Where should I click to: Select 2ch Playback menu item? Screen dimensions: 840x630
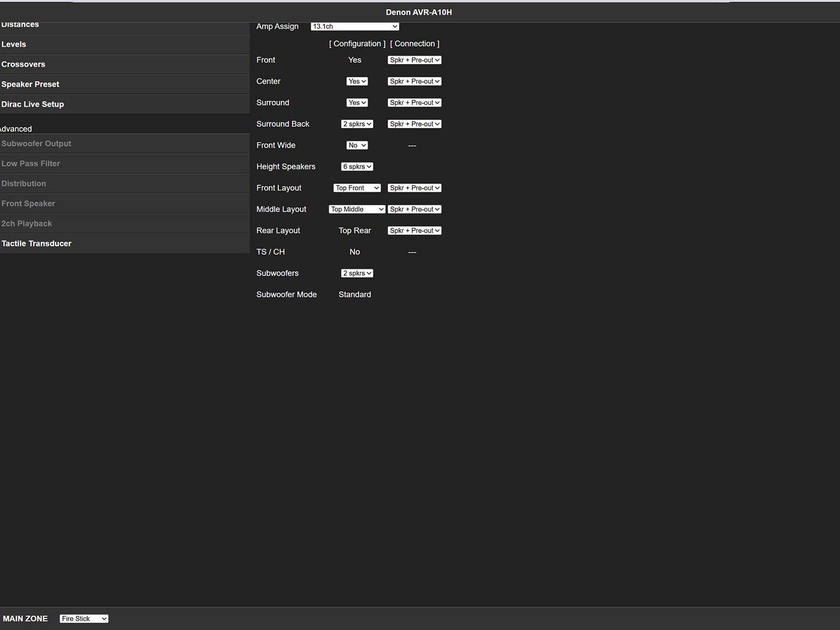(124, 224)
